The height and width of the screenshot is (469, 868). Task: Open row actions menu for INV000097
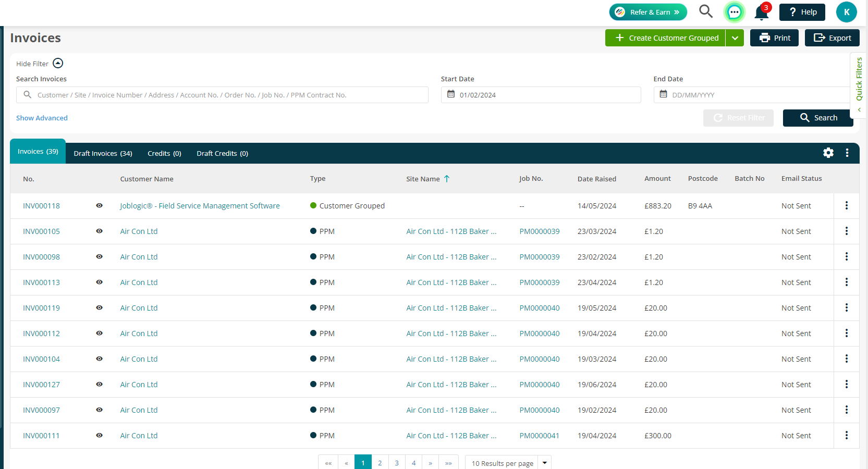coord(847,410)
